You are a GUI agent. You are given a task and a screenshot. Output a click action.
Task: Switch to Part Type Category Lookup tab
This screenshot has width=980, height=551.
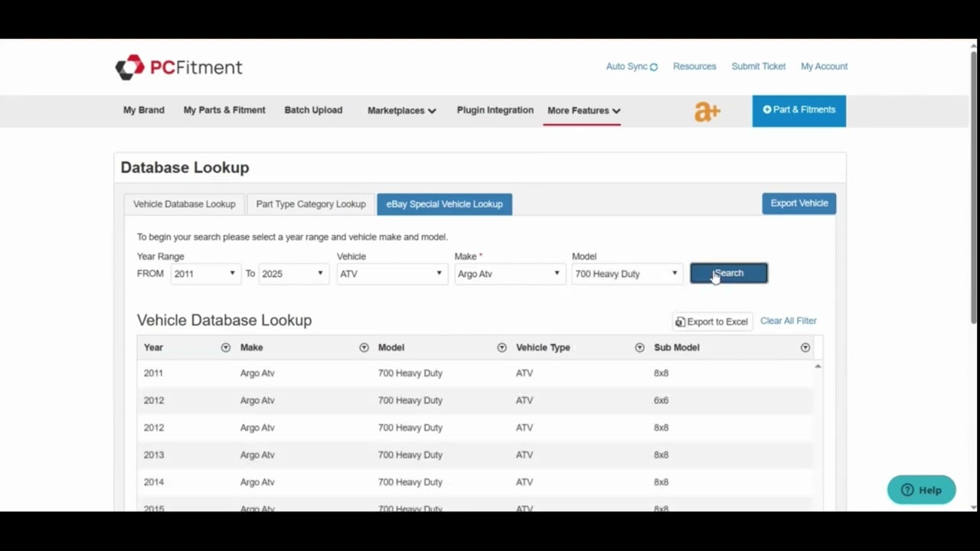pyautogui.click(x=311, y=204)
